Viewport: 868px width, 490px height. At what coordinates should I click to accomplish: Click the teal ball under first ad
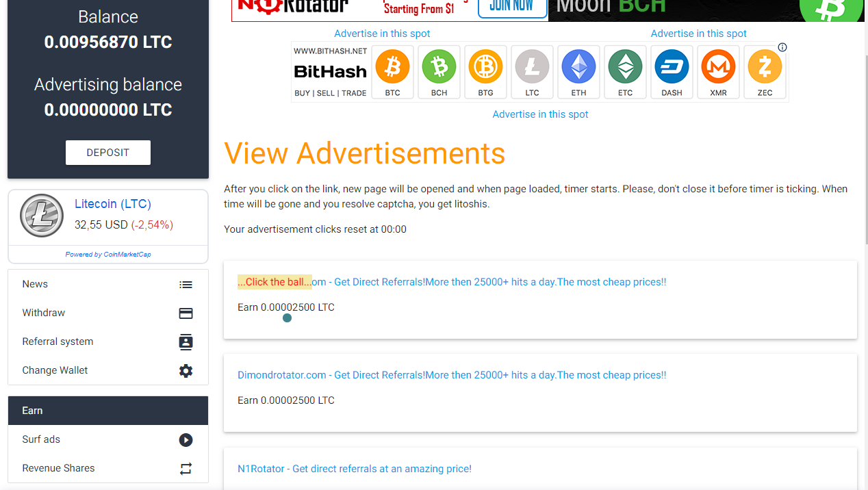pos(288,318)
